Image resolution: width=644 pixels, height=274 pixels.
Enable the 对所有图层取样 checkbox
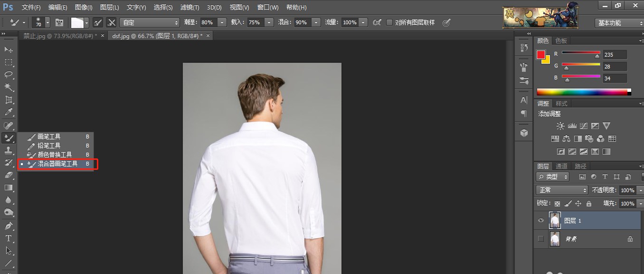point(389,22)
